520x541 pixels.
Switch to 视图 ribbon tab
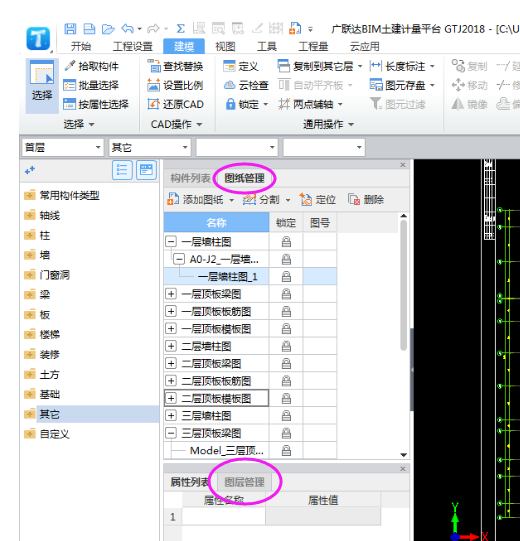pos(225,46)
